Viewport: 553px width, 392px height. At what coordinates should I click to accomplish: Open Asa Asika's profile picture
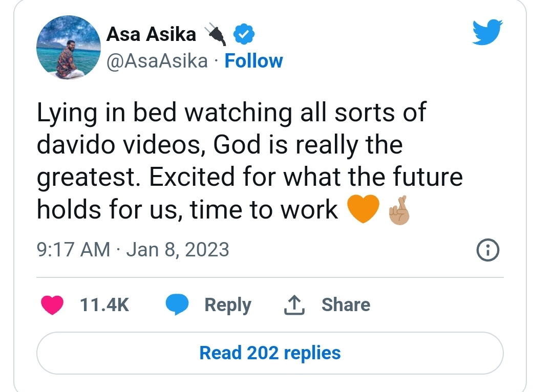pyautogui.click(x=69, y=47)
